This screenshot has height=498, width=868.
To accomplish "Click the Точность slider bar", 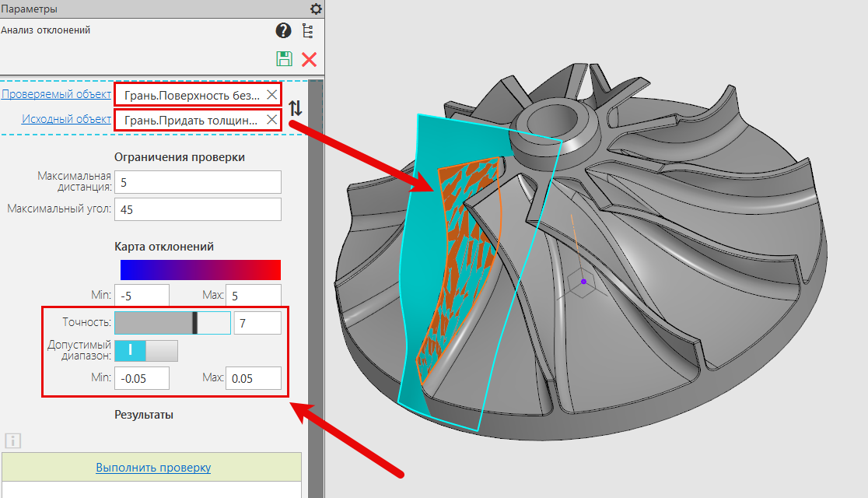I will pos(172,323).
